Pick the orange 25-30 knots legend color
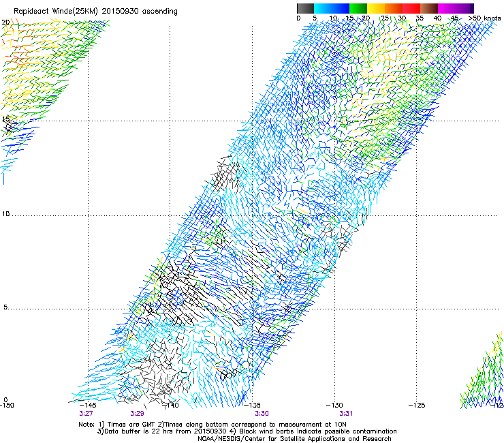This screenshot has height=443, width=504. [x=394, y=8]
